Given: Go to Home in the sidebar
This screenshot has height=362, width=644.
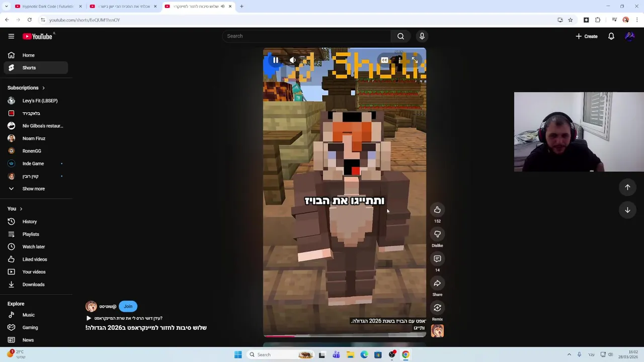Looking at the screenshot, I should (x=35, y=55).
